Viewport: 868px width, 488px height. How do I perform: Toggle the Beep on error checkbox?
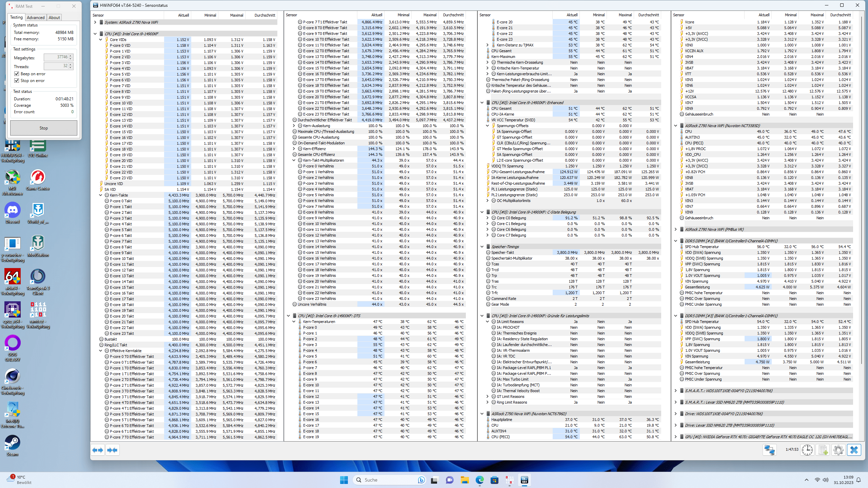[17, 74]
